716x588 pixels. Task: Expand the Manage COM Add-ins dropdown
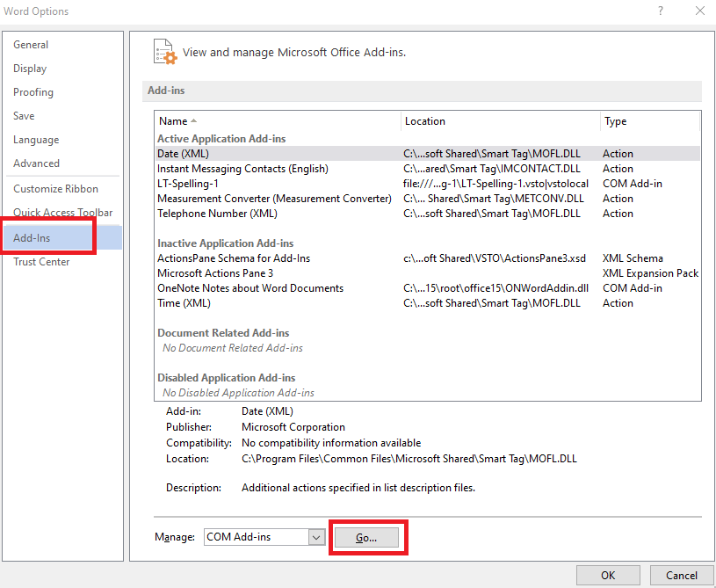pyautogui.click(x=316, y=537)
